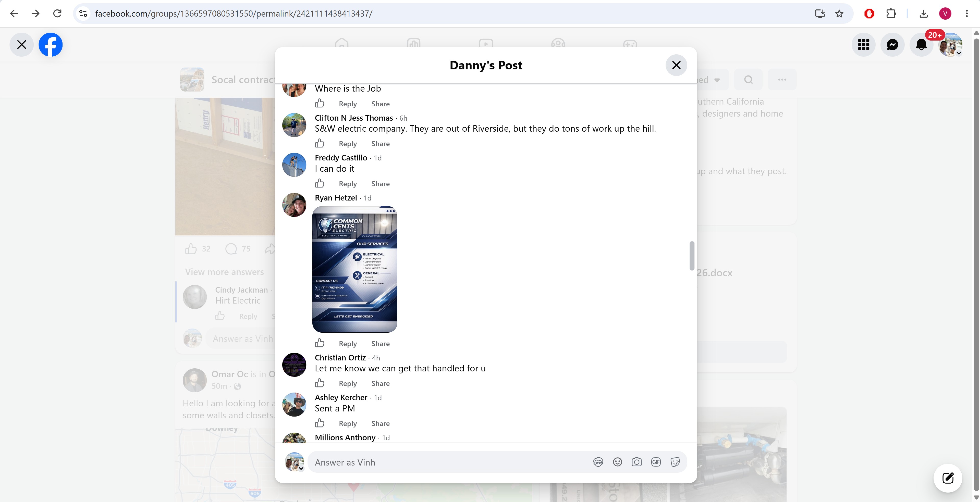Open the browser extensions puzzle icon
980x502 pixels.
point(891,14)
